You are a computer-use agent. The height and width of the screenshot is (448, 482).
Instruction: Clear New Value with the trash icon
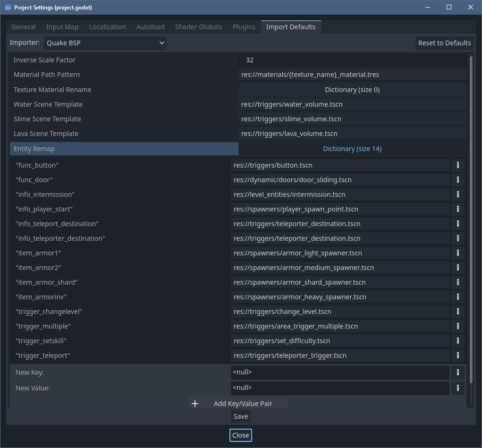(x=457, y=388)
